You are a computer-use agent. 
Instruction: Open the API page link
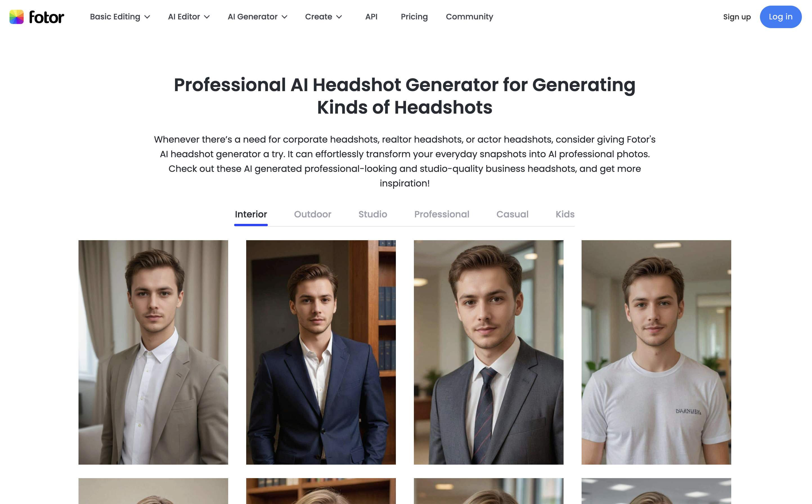point(371,17)
